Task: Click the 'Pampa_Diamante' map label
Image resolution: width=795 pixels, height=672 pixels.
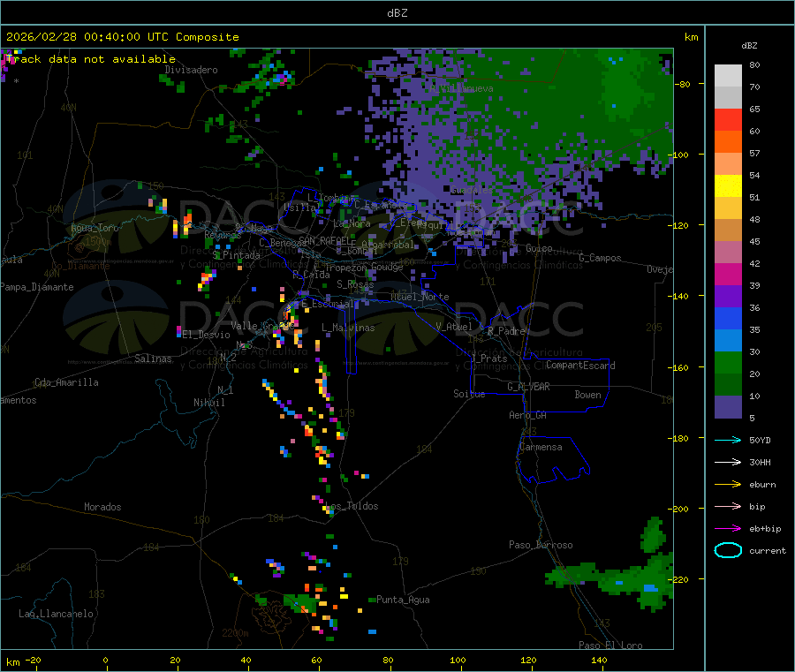Action: pos(37,287)
